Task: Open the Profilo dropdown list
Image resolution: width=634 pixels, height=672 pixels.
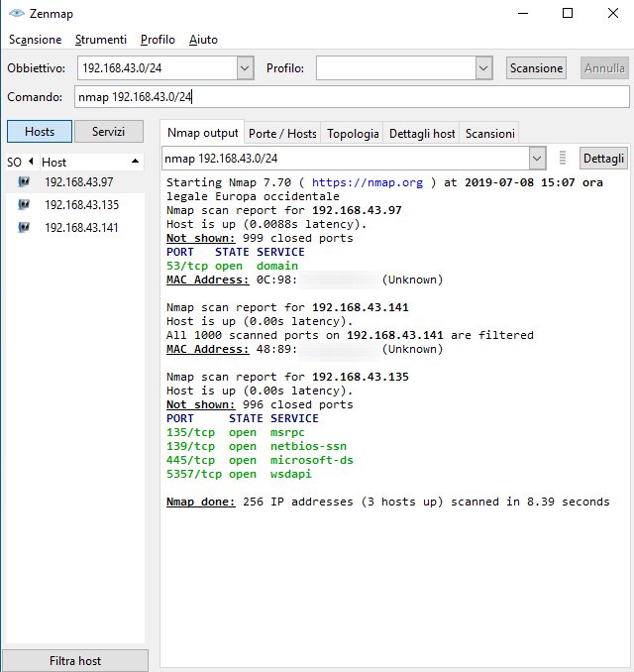Action: (483, 68)
